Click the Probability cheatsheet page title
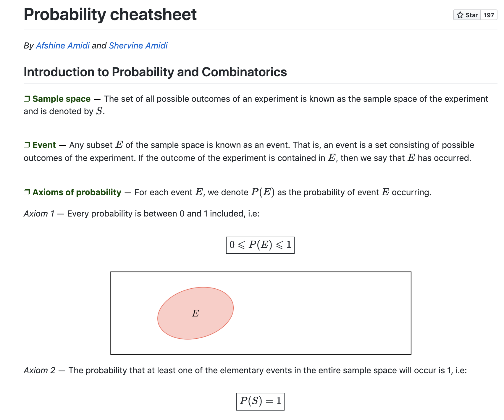 (x=110, y=14)
